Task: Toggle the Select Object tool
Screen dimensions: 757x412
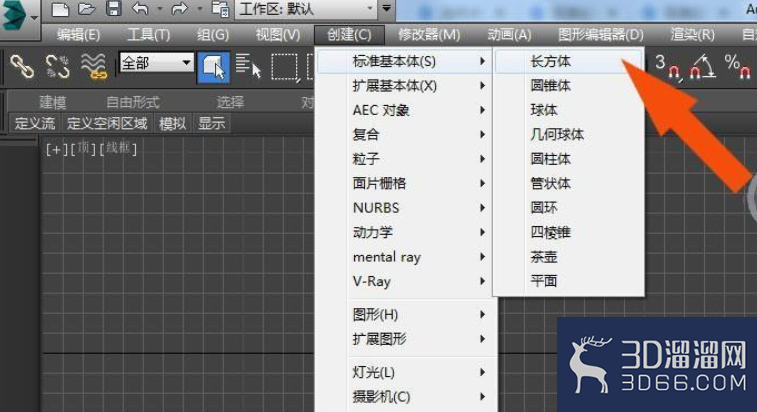Action: pos(214,67)
